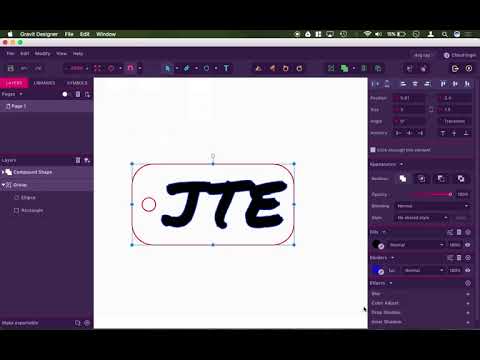The height and width of the screenshot is (360, 480).
Task: Switch to the Libraries tab
Action: pyautogui.click(x=44, y=83)
